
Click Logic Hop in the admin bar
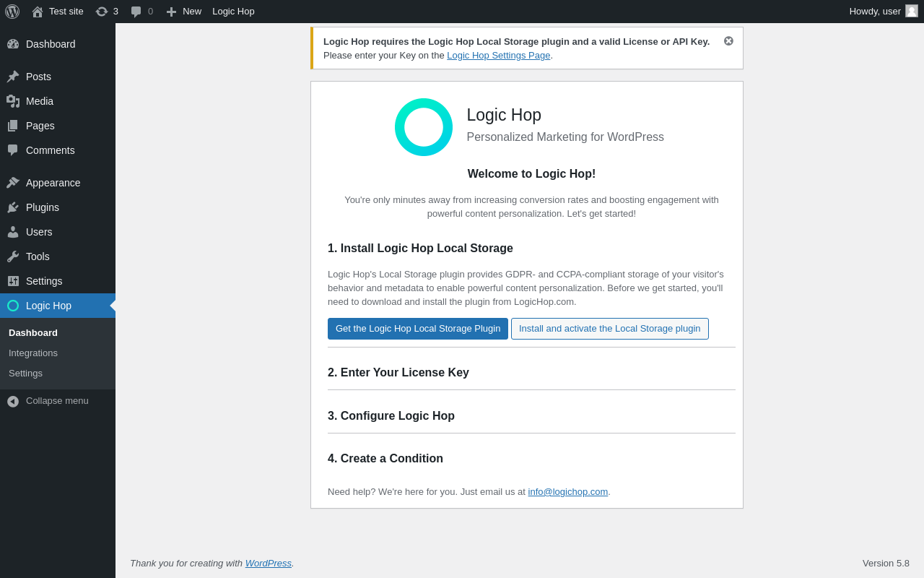(x=233, y=12)
